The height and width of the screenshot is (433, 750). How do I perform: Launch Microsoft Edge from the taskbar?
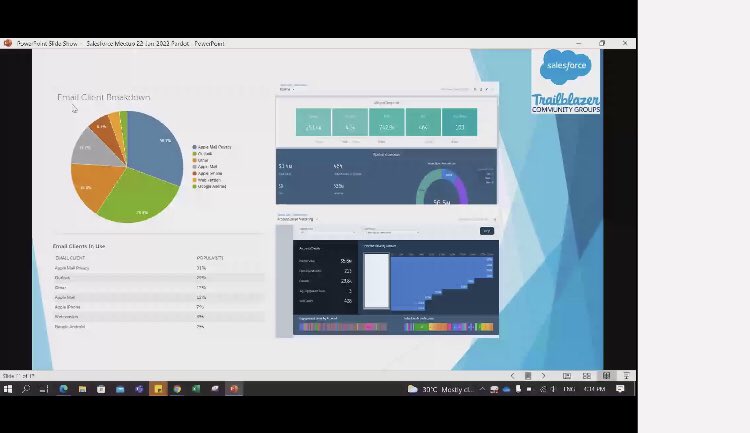click(63, 389)
